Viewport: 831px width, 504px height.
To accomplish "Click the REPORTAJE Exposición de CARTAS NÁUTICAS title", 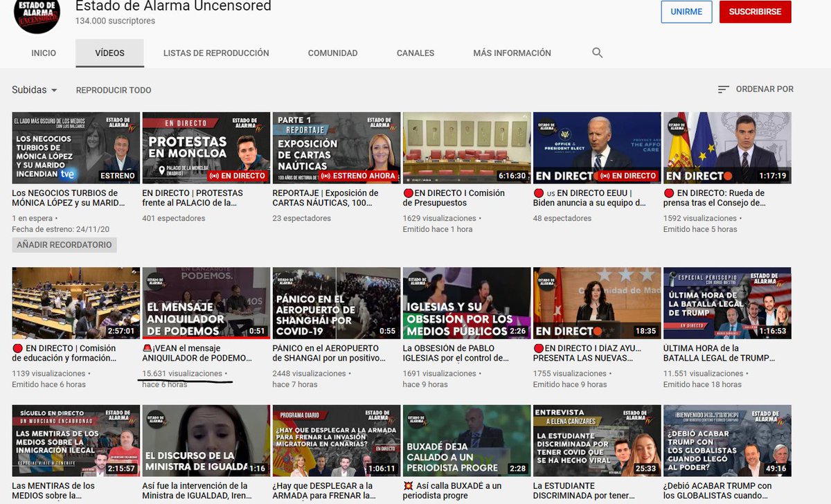I will click(x=325, y=198).
